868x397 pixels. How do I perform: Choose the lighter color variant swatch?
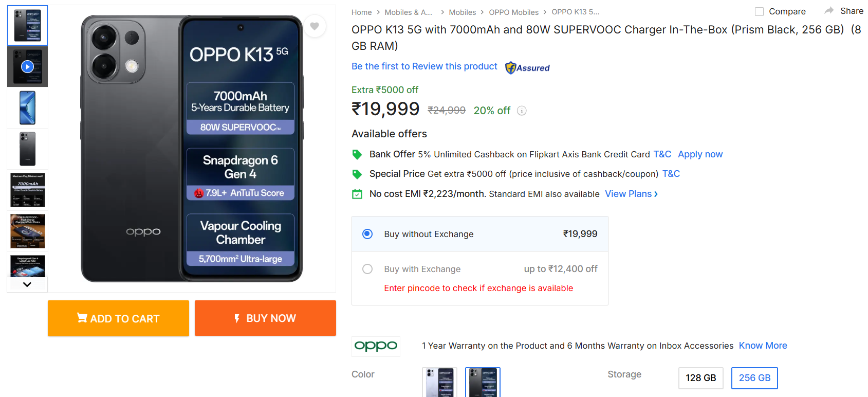[439, 382]
